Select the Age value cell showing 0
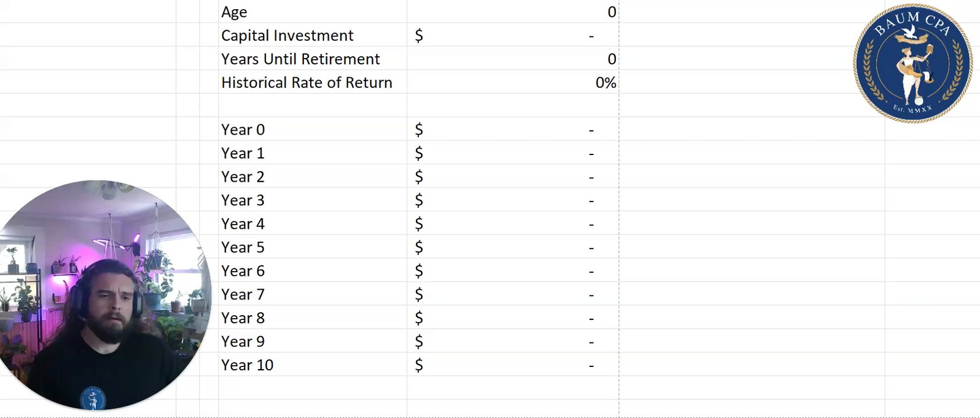Image resolution: width=980 pixels, height=418 pixels. pos(512,12)
